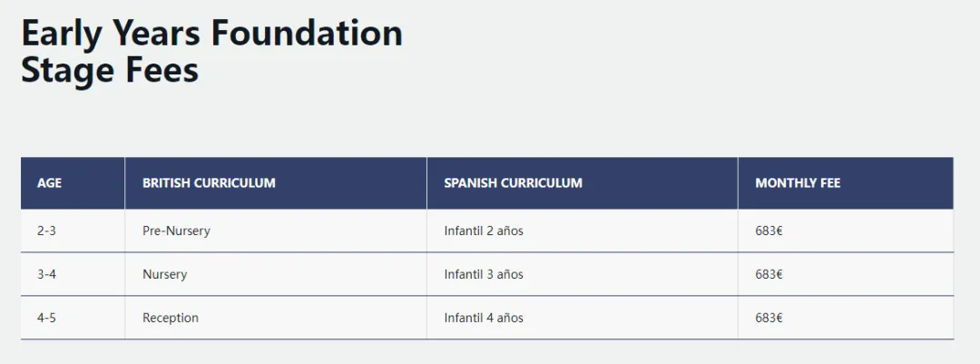
Task: Select the BRITISH CURRICULUM column header
Action: pos(276,183)
